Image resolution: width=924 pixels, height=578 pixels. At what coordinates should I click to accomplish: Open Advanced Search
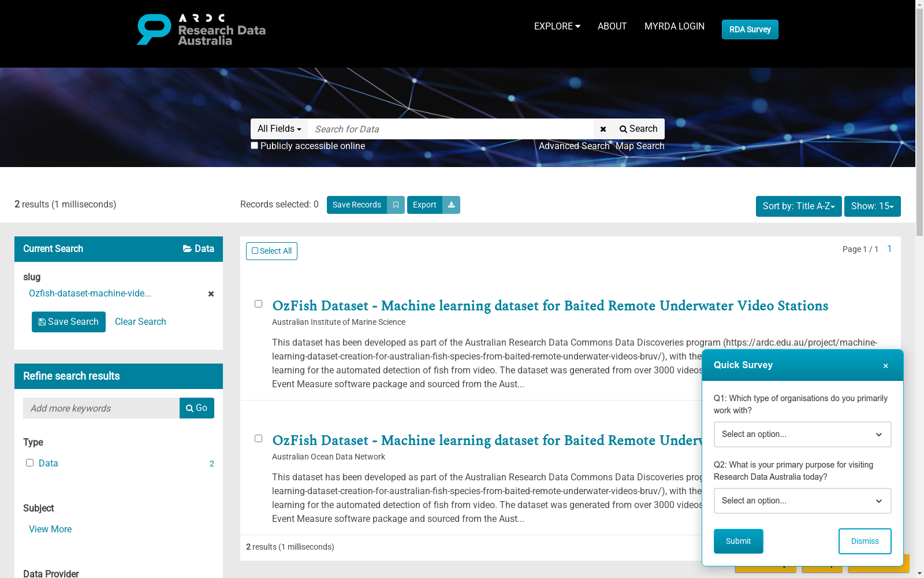pyautogui.click(x=574, y=146)
